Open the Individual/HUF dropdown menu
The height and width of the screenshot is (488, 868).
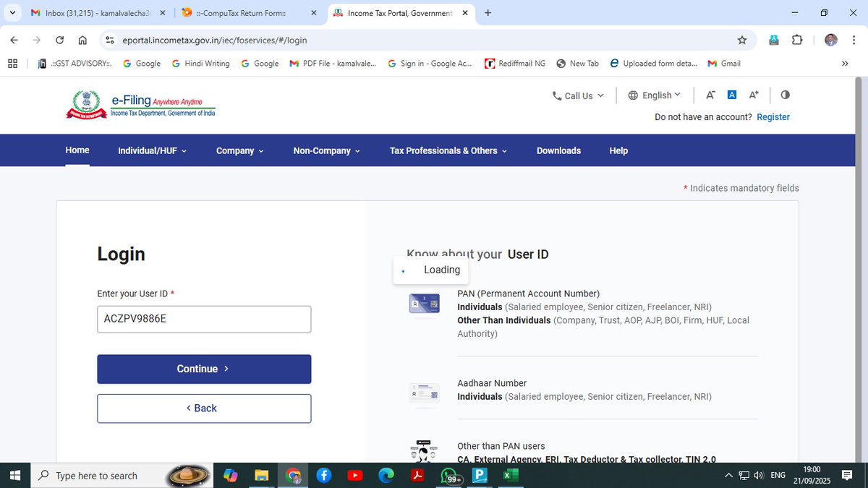(151, 150)
